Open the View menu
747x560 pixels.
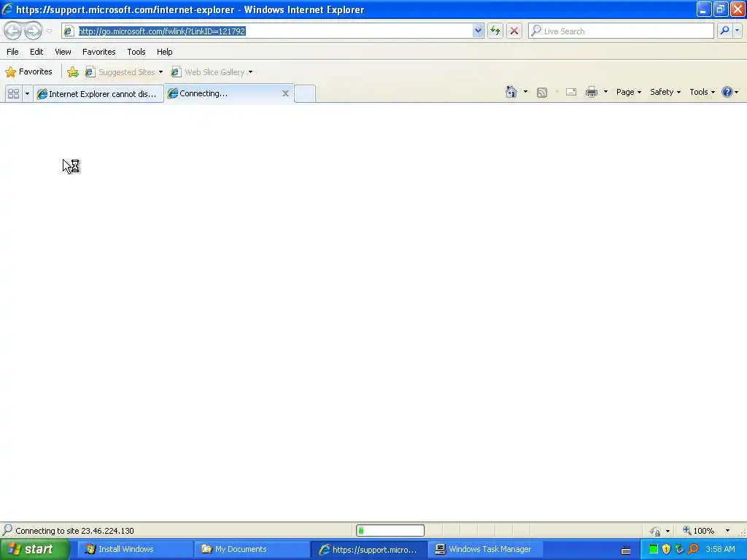[63, 52]
